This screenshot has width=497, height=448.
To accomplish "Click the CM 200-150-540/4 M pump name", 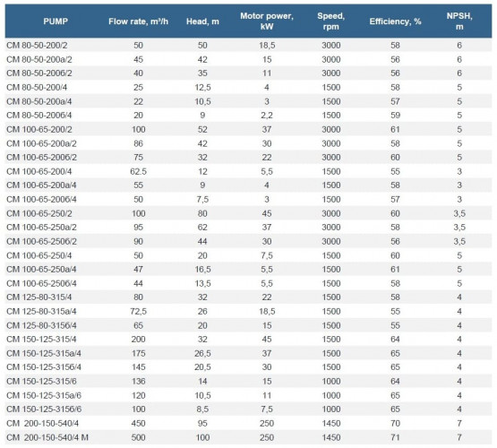I will click(x=47, y=437).
